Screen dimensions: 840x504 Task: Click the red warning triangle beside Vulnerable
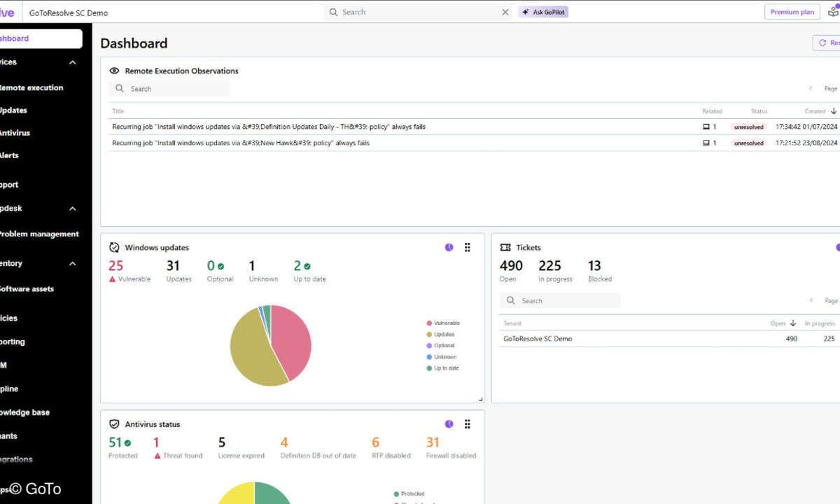113,279
